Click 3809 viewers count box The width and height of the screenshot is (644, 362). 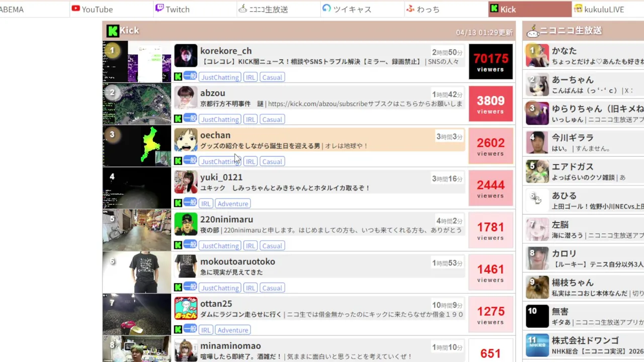tap(491, 104)
